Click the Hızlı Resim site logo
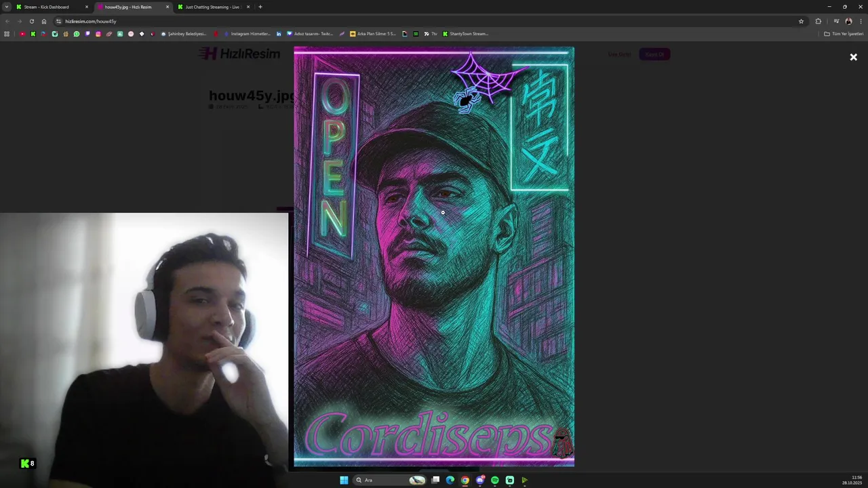The height and width of the screenshot is (488, 868). pos(239,54)
